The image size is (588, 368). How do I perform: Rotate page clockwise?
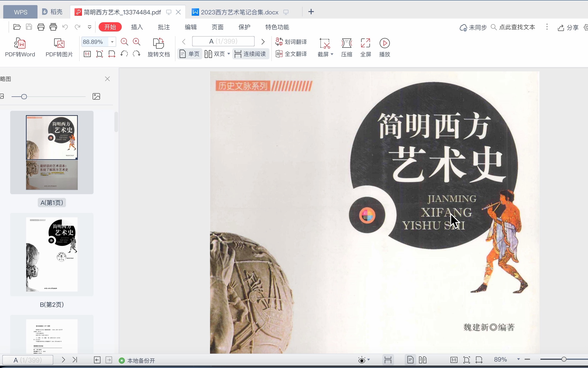137,54
